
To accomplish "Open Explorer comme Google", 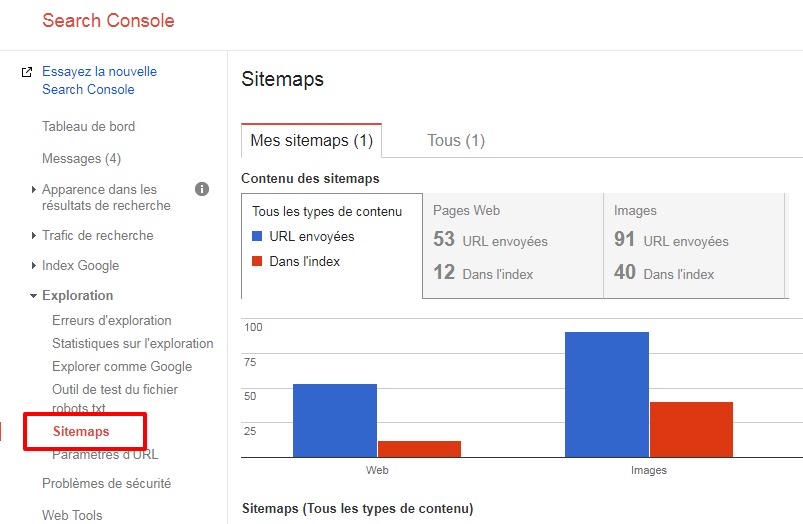I will pos(122,367).
